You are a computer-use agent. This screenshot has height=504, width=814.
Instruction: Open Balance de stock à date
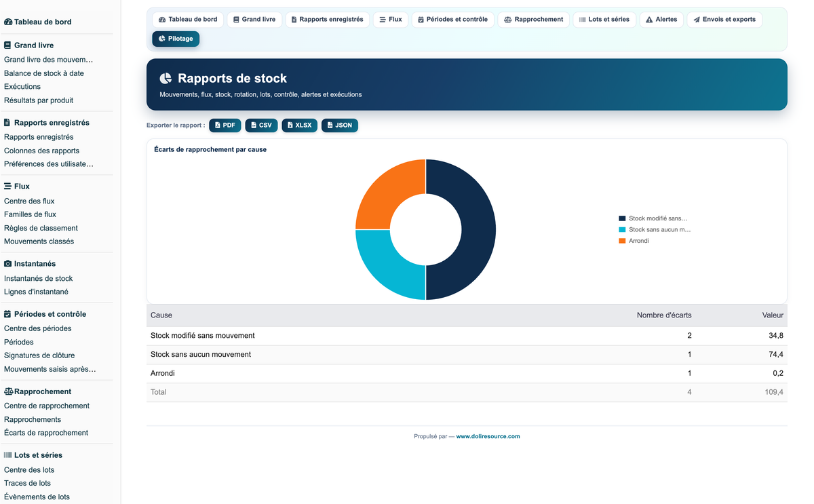tap(44, 73)
